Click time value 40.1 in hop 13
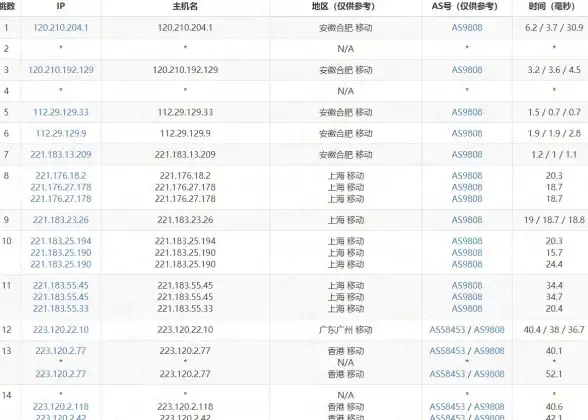 pyautogui.click(x=554, y=351)
